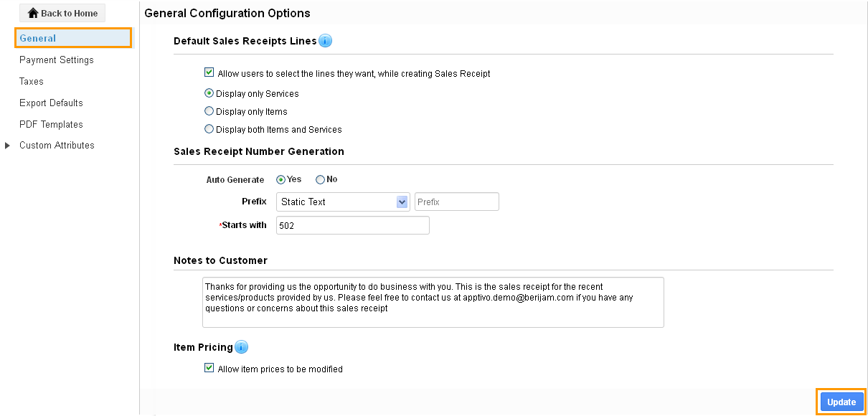Select Display both Items and Services
This screenshot has width=868, height=416.
click(x=209, y=129)
